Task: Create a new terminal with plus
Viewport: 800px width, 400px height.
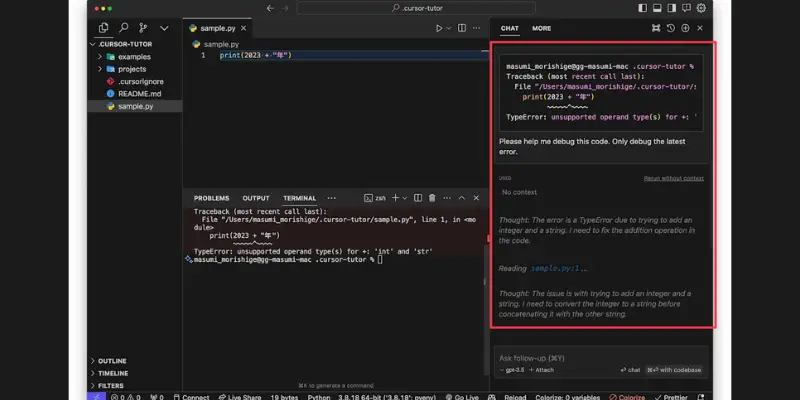Action: click(x=395, y=198)
